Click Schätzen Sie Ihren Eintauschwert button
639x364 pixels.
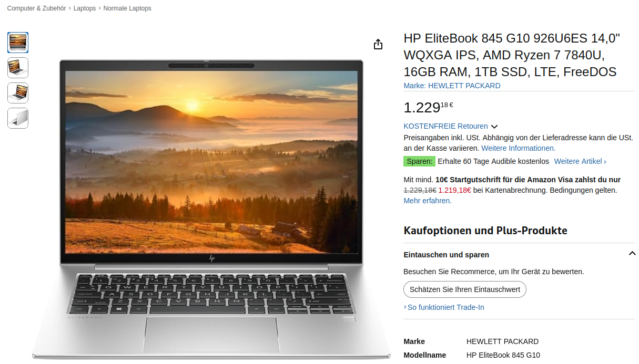465,289
